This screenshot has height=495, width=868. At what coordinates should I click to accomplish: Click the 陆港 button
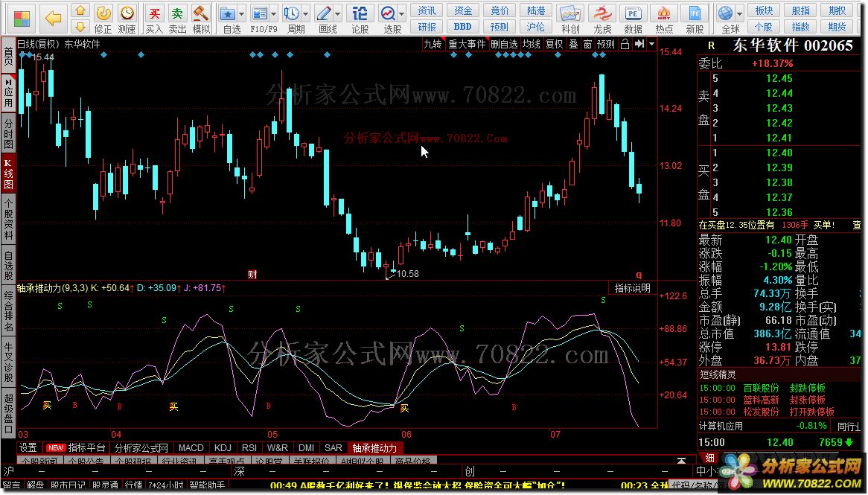tap(535, 10)
